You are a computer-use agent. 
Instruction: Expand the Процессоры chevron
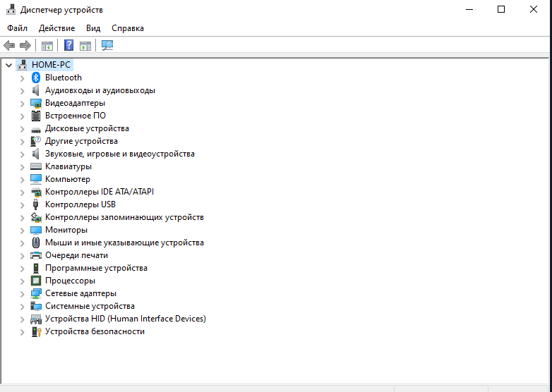tap(22, 281)
